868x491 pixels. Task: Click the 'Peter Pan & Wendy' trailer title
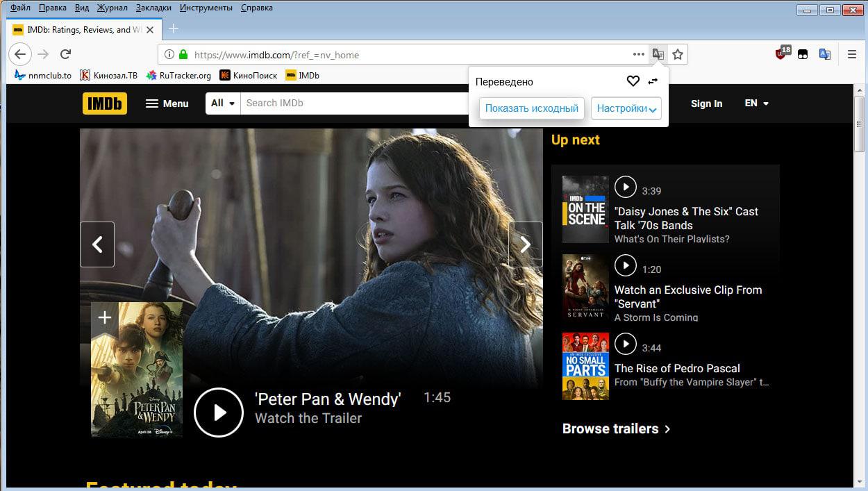pos(328,399)
